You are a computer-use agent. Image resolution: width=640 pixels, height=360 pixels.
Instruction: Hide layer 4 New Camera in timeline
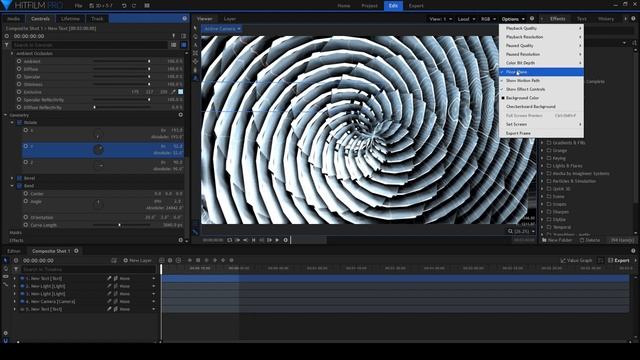point(22,302)
